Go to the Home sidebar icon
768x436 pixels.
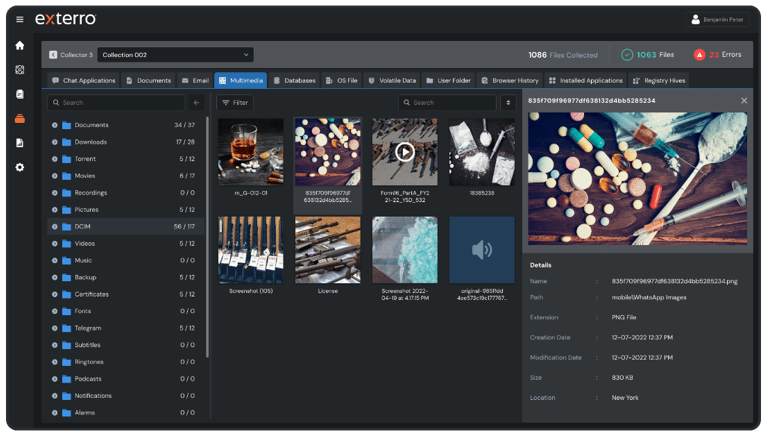pos(20,46)
